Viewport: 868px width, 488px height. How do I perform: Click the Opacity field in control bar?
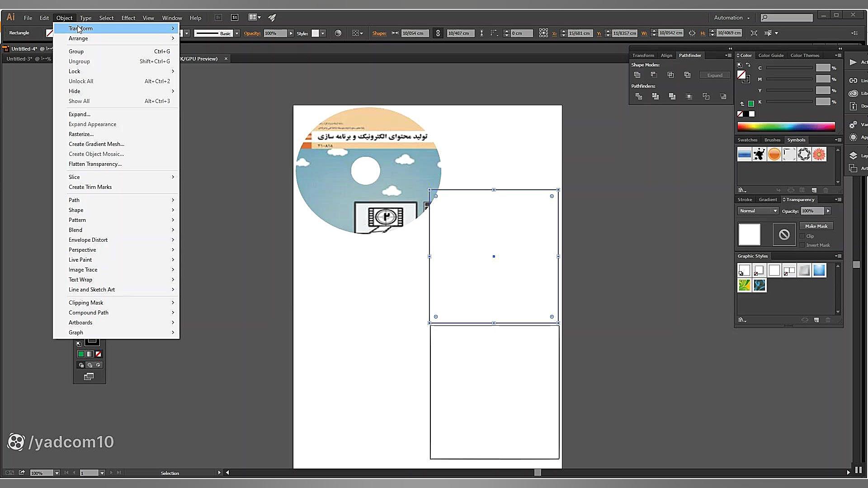click(x=275, y=33)
